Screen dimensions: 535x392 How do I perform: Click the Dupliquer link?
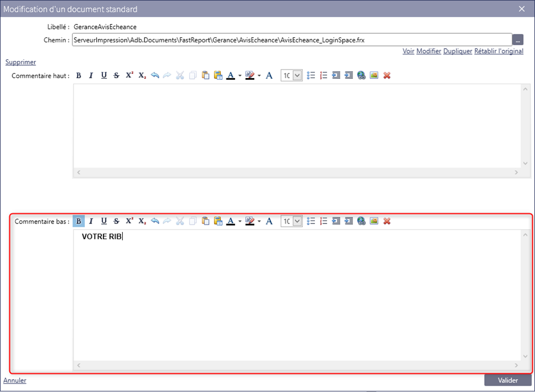pyautogui.click(x=457, y=51)
